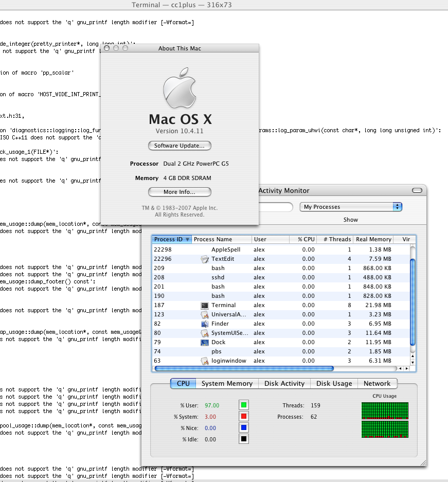Select the CPU tab
The height and width of the screenshot is (482, 448).
[183, 383]
